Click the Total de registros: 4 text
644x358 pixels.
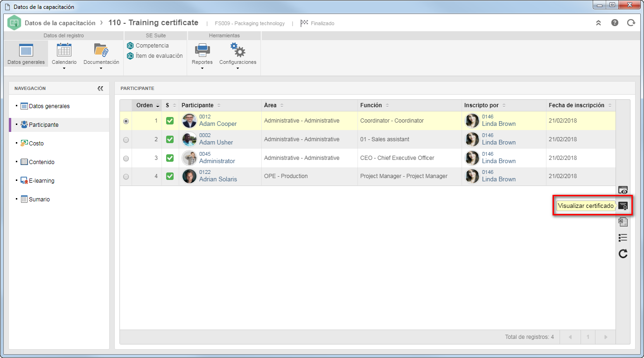(529, 337)
